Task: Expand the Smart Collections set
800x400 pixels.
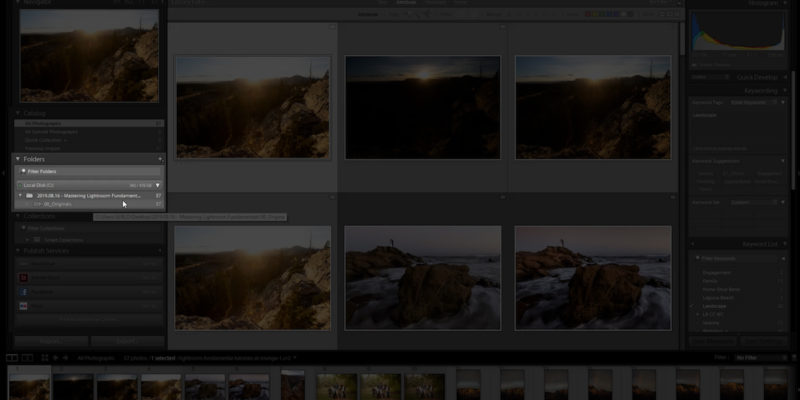Action: pyautogui.click(x=28, y=239)
